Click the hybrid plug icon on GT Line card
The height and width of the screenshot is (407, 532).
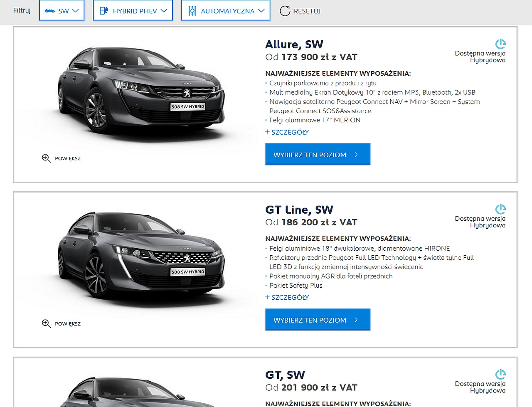pos(500,209)
